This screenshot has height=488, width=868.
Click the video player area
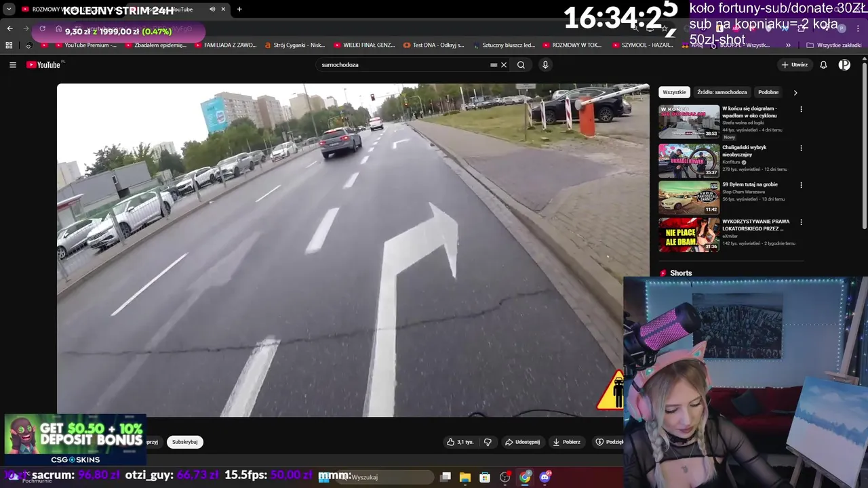click(353, 250)
